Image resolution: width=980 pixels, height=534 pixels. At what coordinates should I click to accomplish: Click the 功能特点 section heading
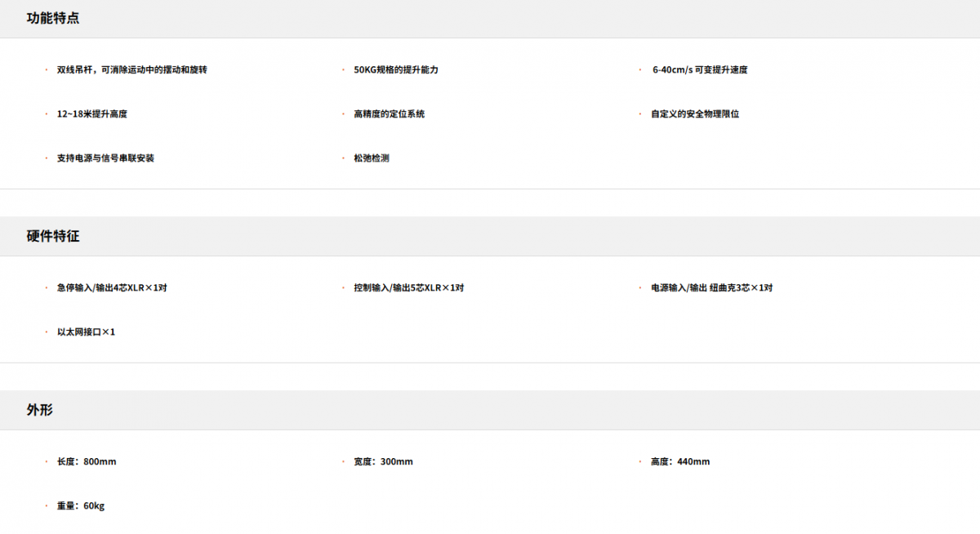pos(53,18)
